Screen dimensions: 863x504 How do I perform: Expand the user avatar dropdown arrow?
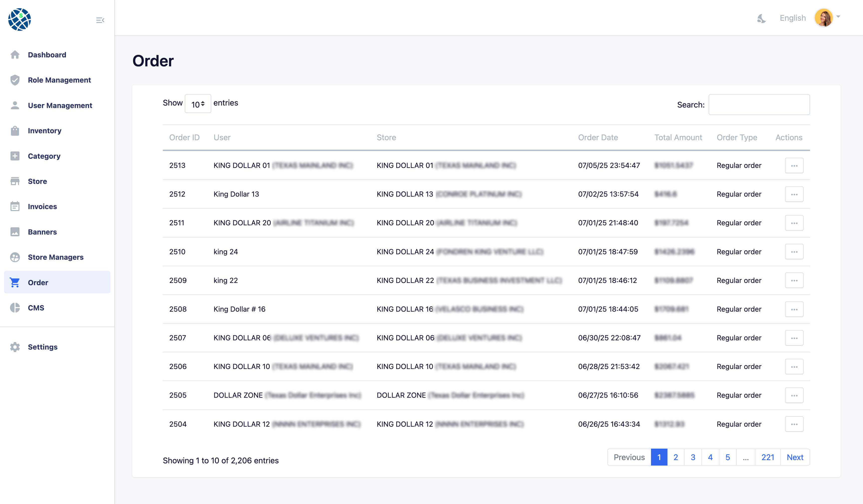click(x=838, y=16)
